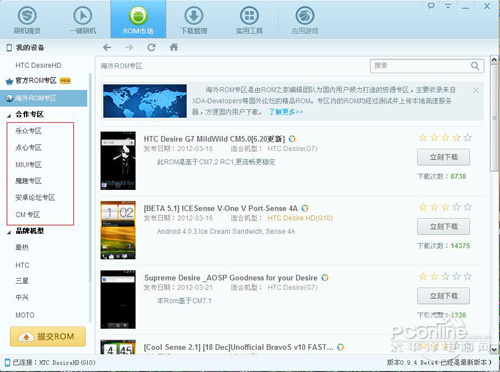Click the search magnifier icon
This screenshot has height=372, width=500.
point(475,66)
